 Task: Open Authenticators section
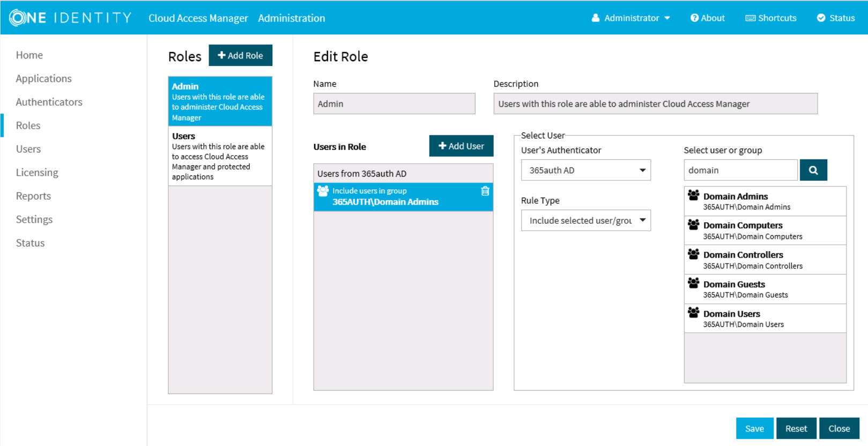click(49, 102)
